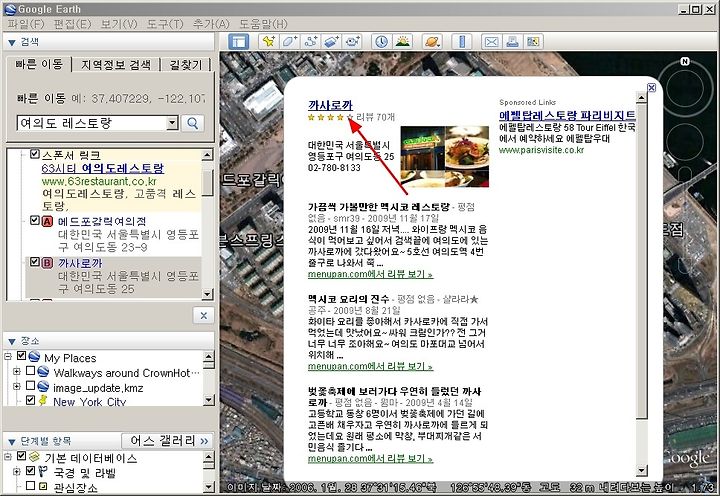Clear search results with X button
This screenshot has width=720, height=496.
pos(203,316)
